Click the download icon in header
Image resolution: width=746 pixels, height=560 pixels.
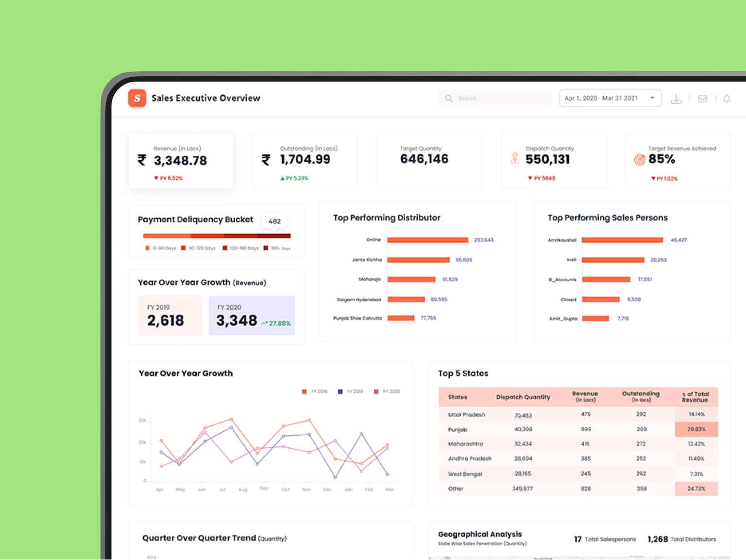[x=676, y=99]
